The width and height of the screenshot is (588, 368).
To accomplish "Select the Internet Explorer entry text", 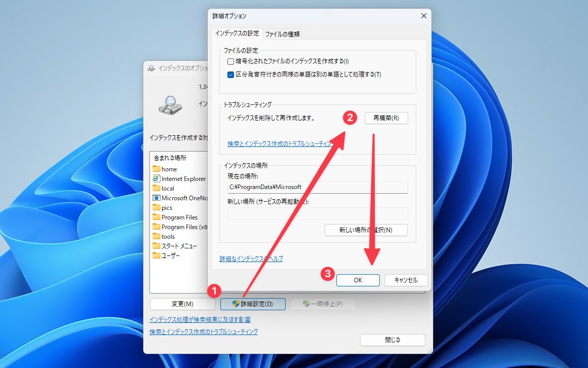I will (x=184, y=179).
